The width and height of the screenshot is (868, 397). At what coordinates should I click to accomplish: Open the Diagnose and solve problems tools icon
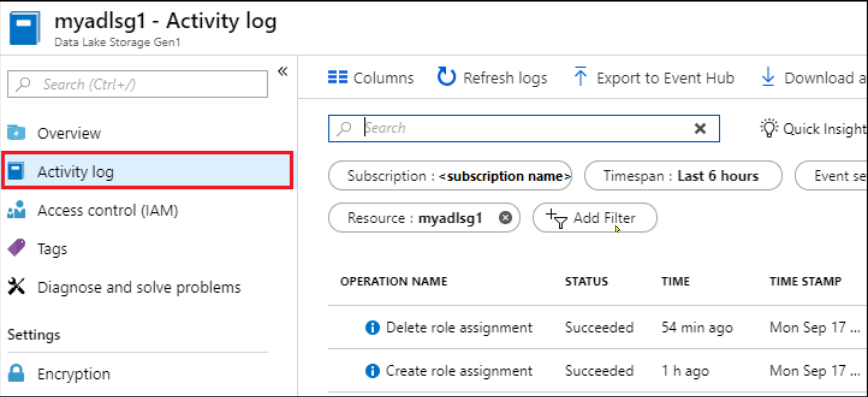[16, 286]
